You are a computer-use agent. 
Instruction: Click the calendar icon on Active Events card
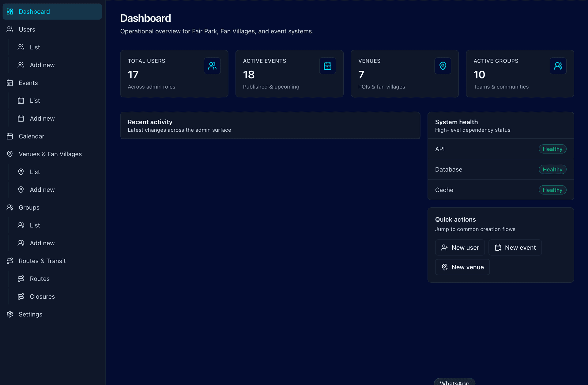coord(327,66)
